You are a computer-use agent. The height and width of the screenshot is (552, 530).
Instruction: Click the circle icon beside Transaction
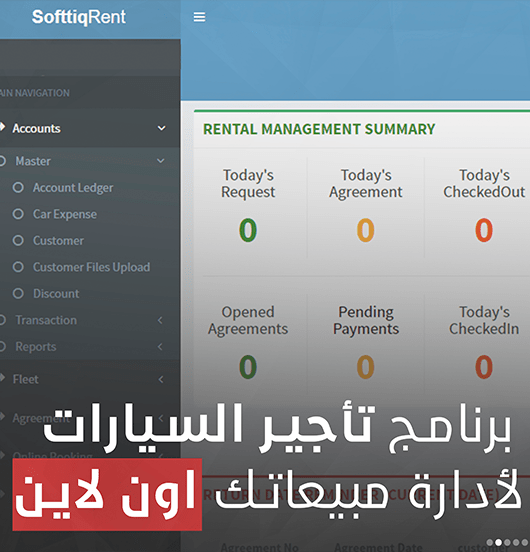[2, 320]
